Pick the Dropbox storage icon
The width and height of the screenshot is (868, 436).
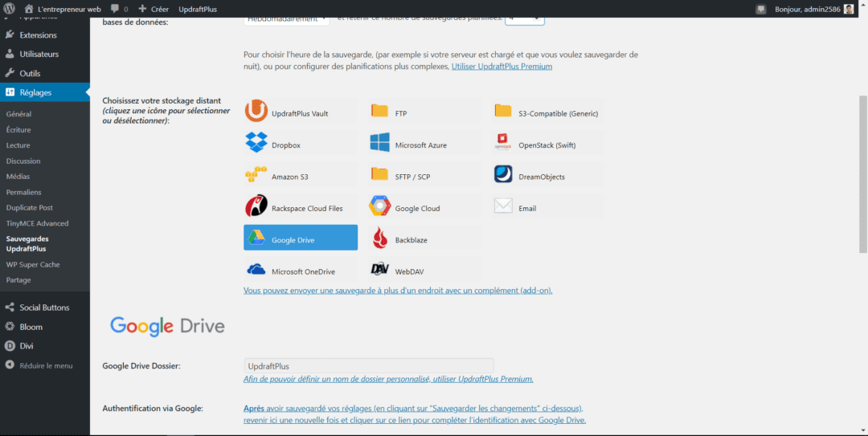256,143
